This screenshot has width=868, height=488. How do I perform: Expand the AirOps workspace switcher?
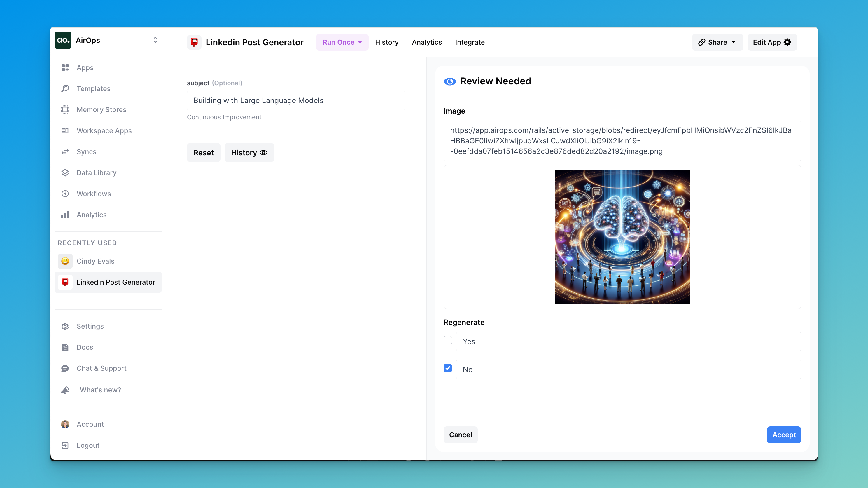point(155,40)
